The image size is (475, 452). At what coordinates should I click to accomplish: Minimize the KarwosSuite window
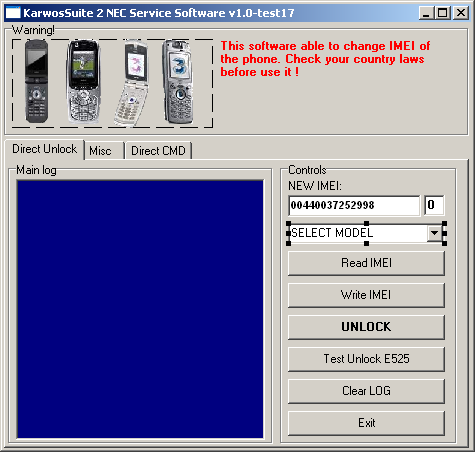click(426, 13)
